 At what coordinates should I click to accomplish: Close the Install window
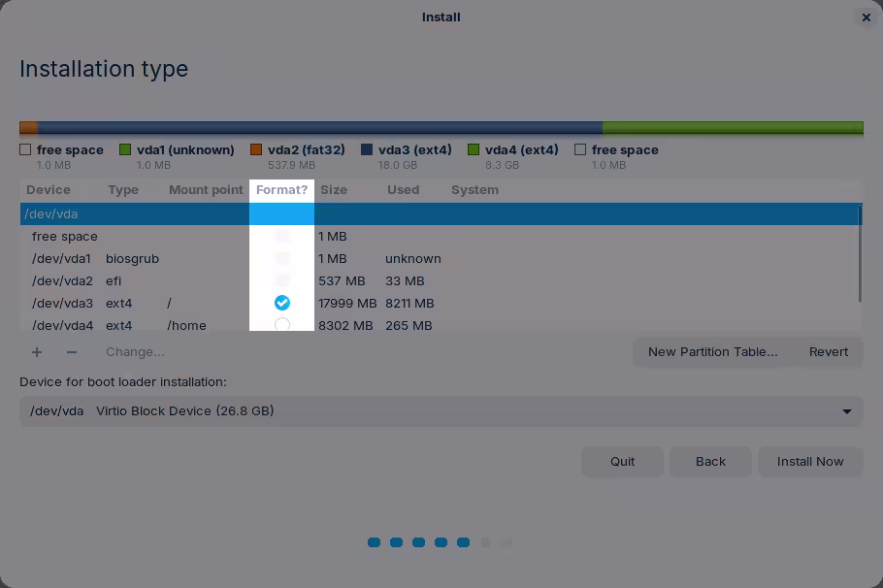point(866,17)
